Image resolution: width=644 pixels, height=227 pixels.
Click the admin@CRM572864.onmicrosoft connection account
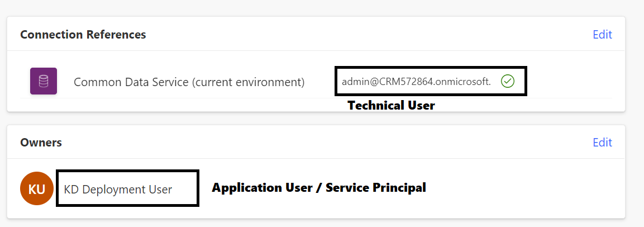tap(417, 82)
